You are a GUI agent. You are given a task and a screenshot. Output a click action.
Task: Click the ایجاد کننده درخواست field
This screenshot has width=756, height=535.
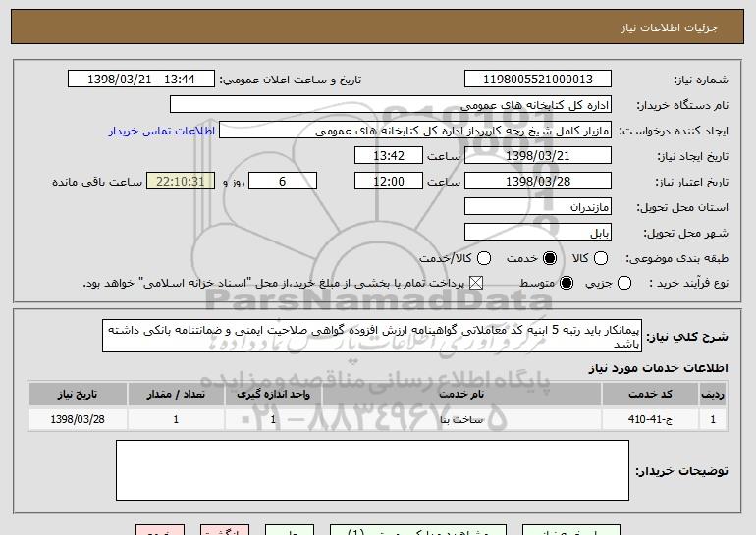pos(415,131)
